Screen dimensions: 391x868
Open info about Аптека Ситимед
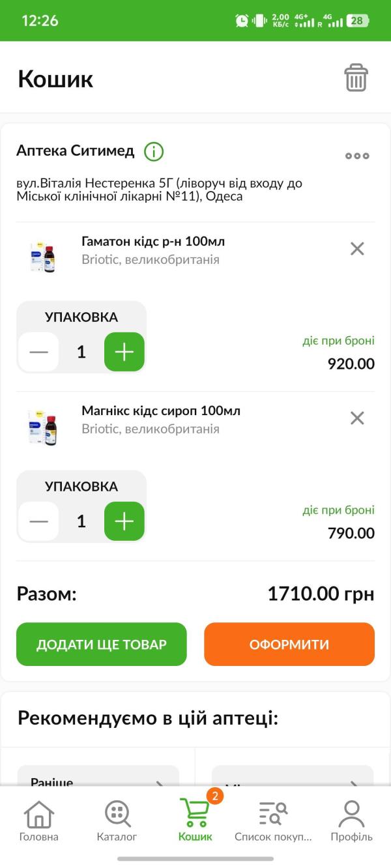point(154,152)
